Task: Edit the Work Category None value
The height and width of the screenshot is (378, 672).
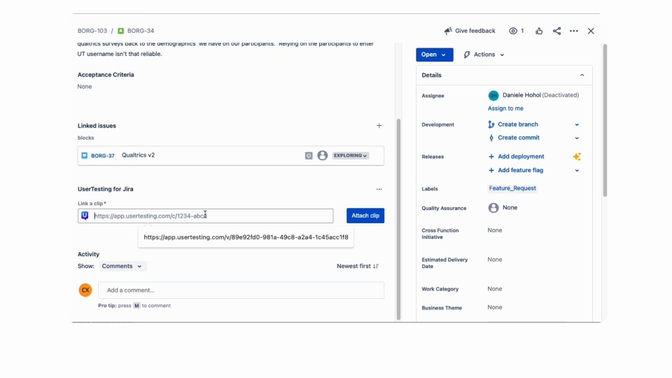Action: point(495,288)
